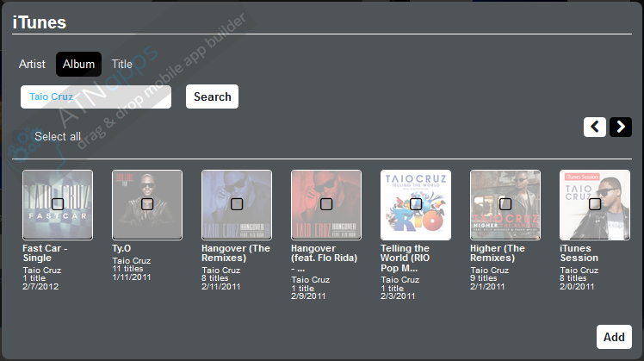Click the Taio Cruz search field
The height and width of the screenshot is (361, 644).
pyautogui.click(x=96, y=97)
